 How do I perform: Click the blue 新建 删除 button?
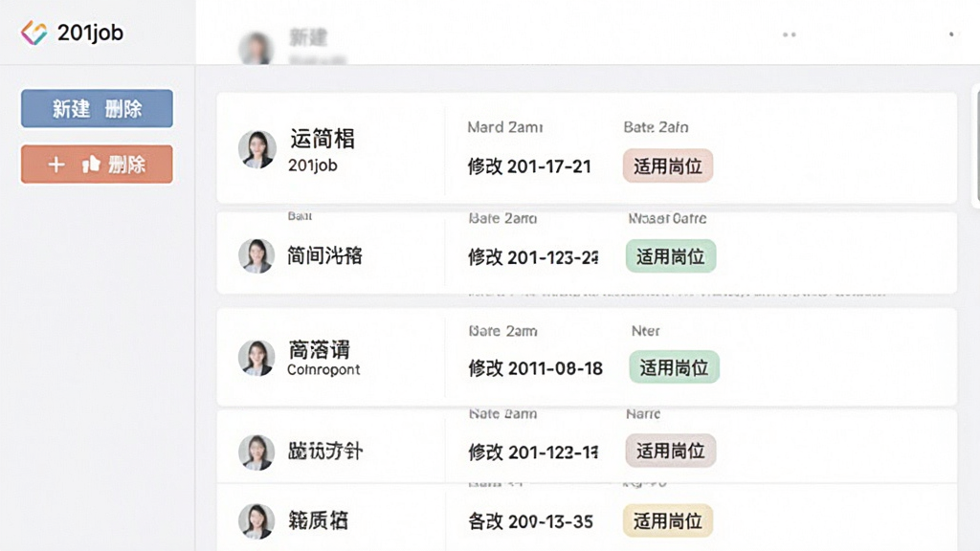[97, 109]
